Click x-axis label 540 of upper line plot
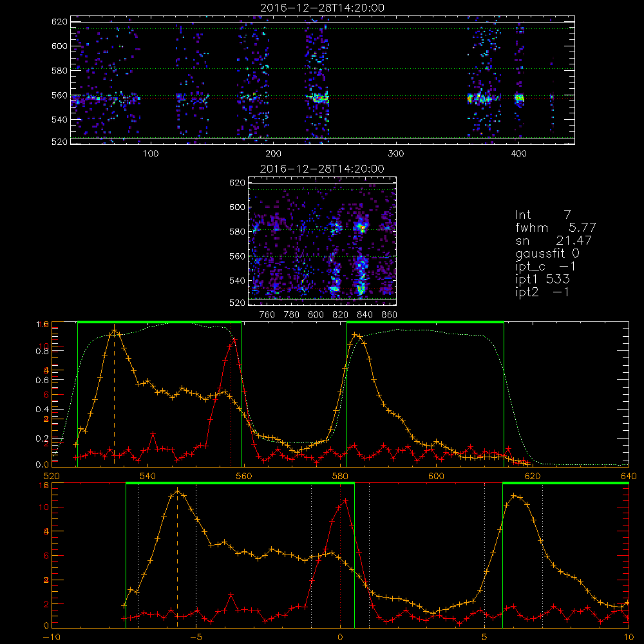 [x=148, y=476]
